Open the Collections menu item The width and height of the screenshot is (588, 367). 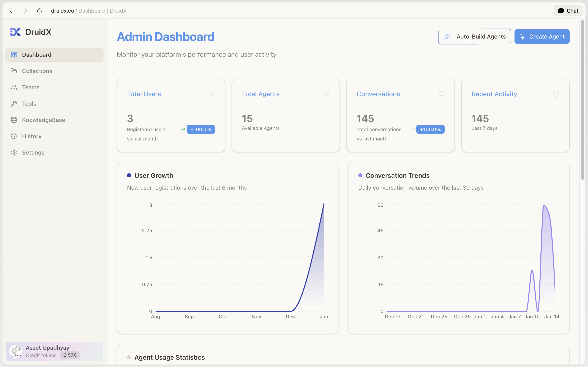coord(37,71)
